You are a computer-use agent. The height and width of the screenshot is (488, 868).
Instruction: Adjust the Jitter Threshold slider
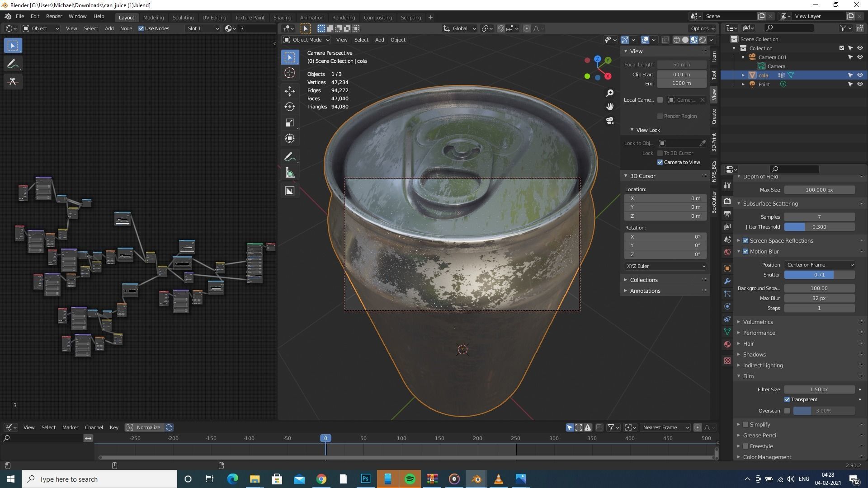click(819, 227)
